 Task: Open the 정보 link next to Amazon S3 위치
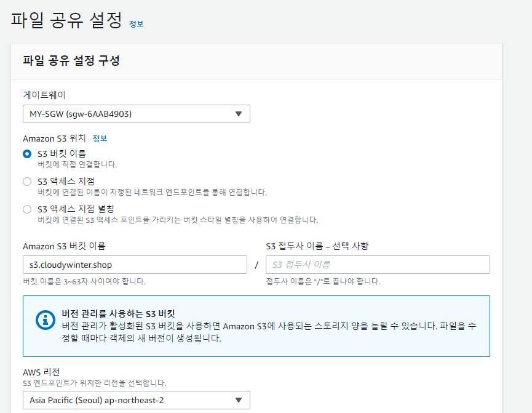[x=100, y=138]
